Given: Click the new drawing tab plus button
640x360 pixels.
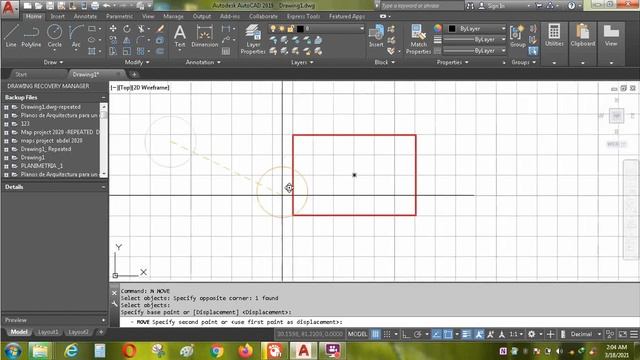Looking at the screenshot, I should point(134,74).
